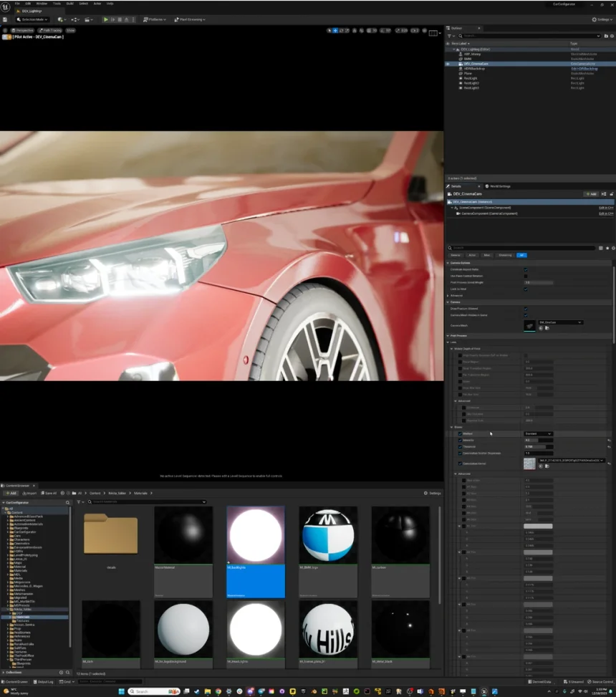Viewport: 616px width, 697px height.
Task: Click the Unreal Engine logo icon
Action: coord(6,4)
